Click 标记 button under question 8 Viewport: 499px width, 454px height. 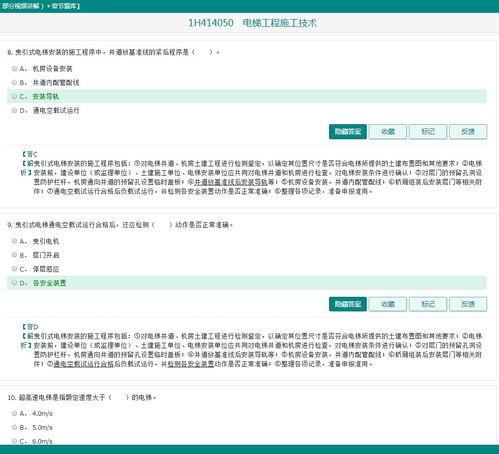point(428,132)
